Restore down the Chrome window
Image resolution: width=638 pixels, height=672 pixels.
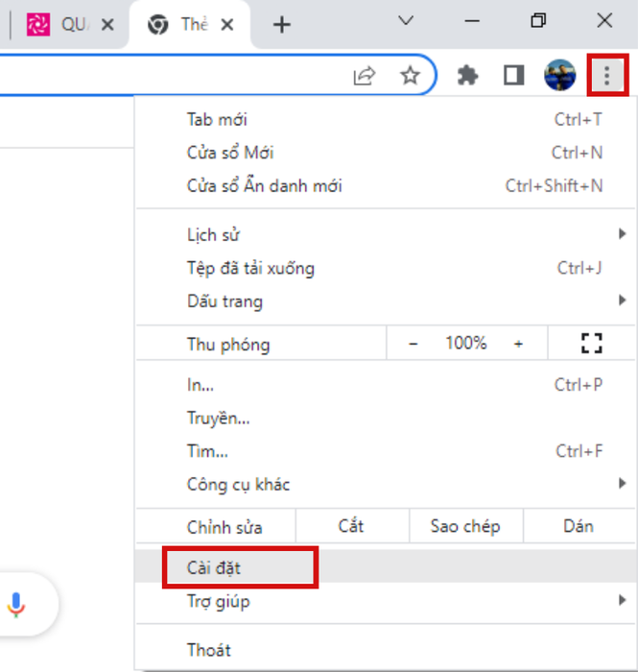tap(538, 20)
